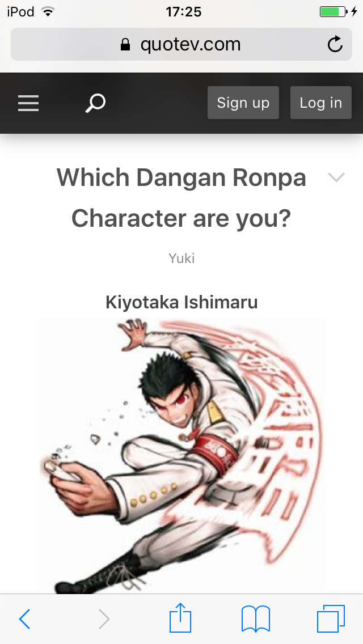Tap the 17:25 clock in status bar
The width and height of the screenshot is (363, 644).
(x=183, y=12)
